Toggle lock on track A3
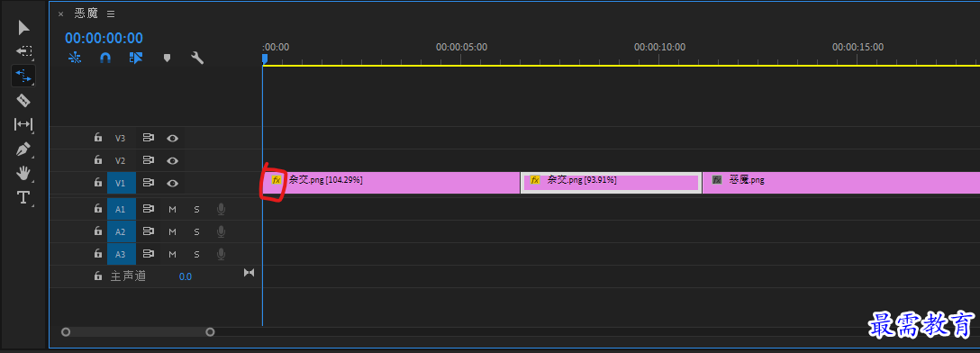The image size is (980, 353). pos(97,254)
